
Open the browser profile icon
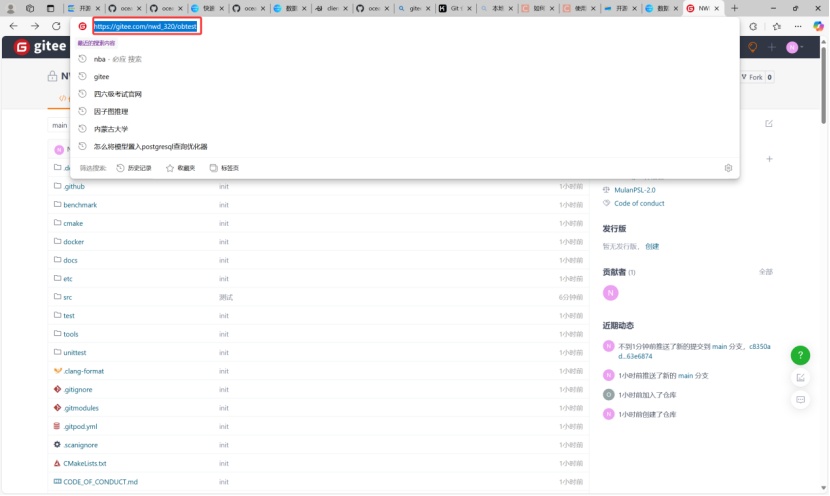(10, 8)
